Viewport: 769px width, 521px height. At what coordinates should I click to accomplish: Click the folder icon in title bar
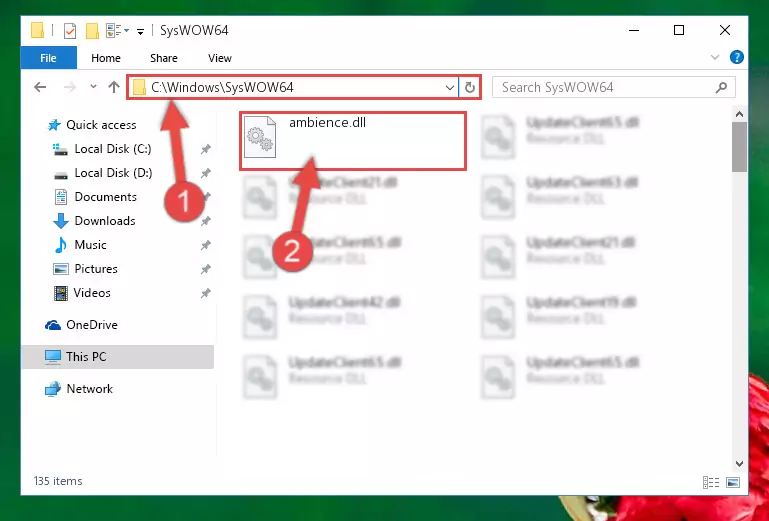38,30
